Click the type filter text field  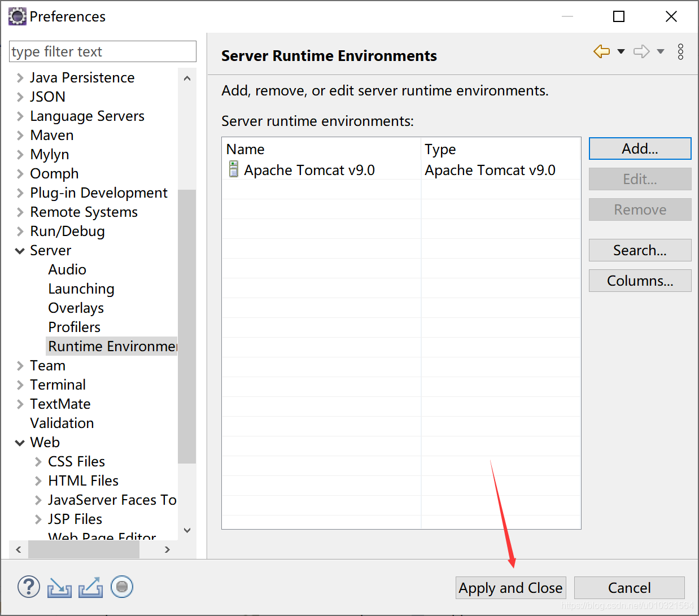[102, 51]
